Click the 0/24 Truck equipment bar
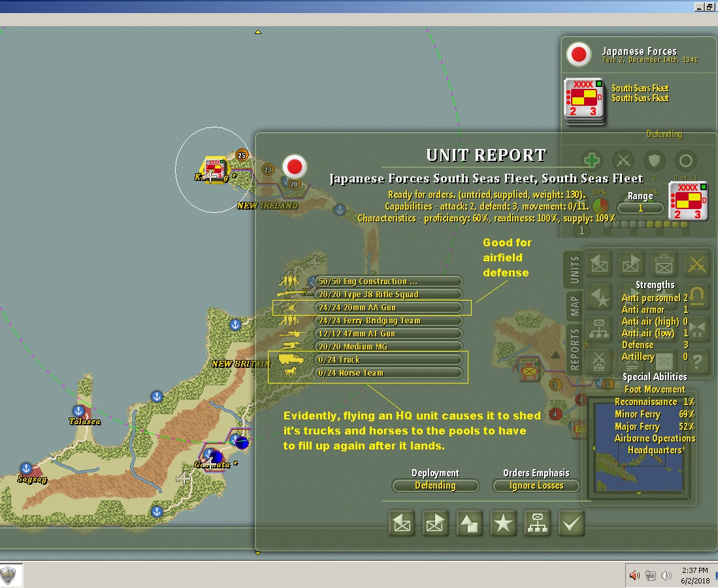 click(x=389, y=360)
